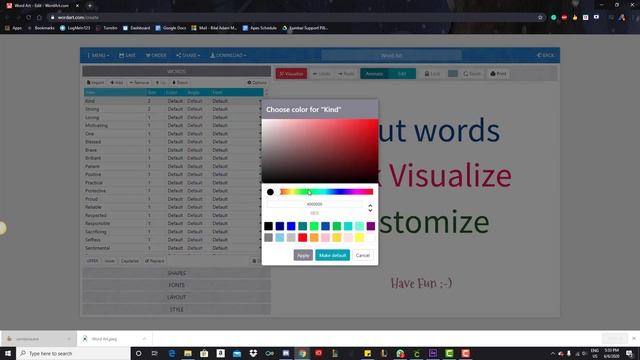Open the Windows Start button
640x360 pixels.
pyautogui.click(x=8, y=353)
